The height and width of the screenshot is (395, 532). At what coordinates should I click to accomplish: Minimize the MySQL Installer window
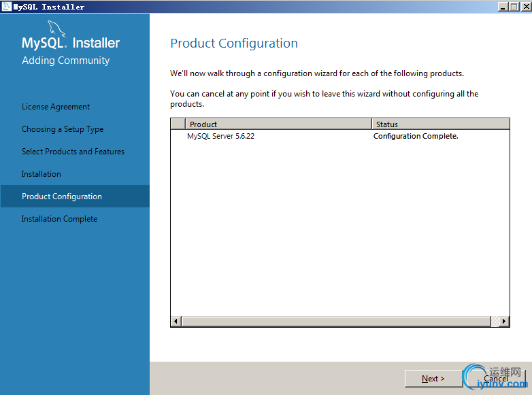[x=503, y=6]
